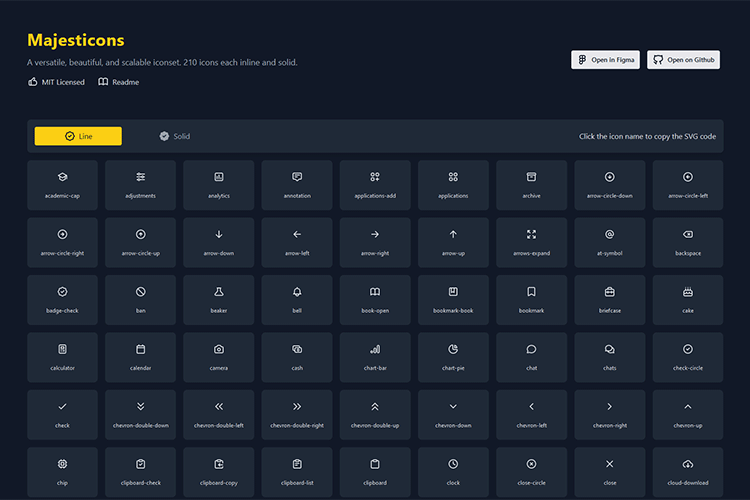Viewport: 750px width, 500px height.
Task: Select the cloud-download icon
Action: tap(687, 464)
